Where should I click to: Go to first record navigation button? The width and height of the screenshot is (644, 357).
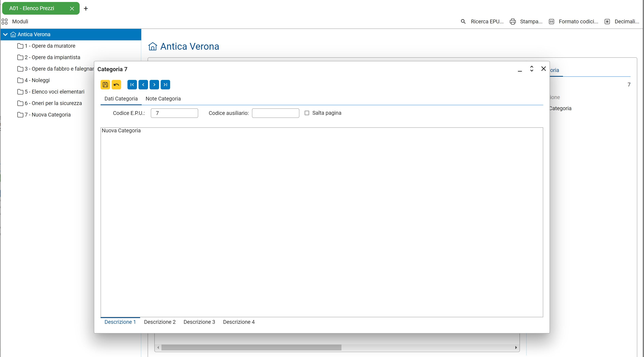pyautogui.click(x=132, y=85)
